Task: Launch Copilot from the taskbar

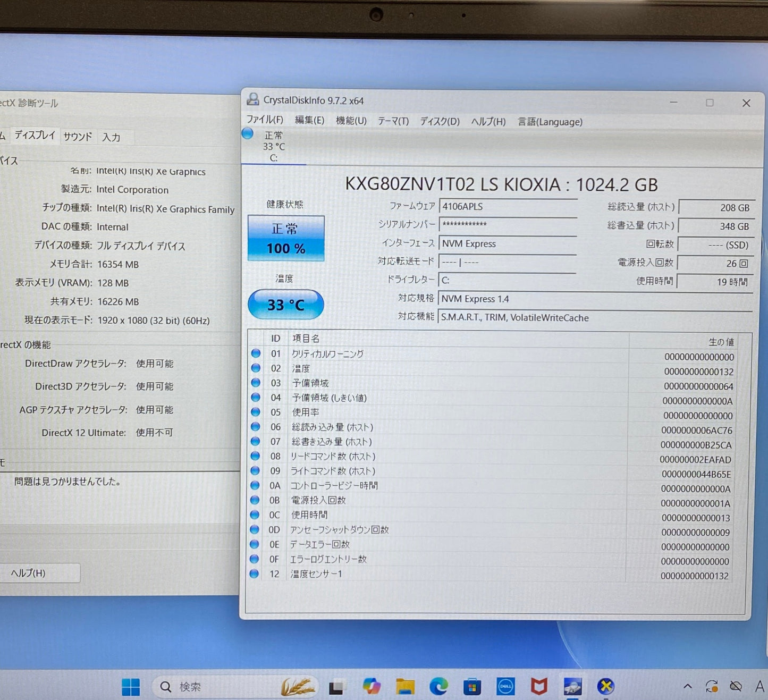Action: (372, 686)
